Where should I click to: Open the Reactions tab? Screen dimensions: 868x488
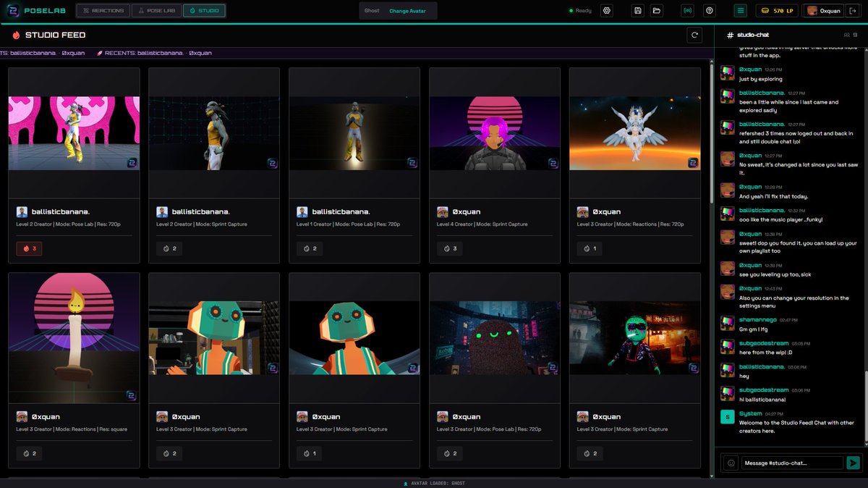coord(103,11)
